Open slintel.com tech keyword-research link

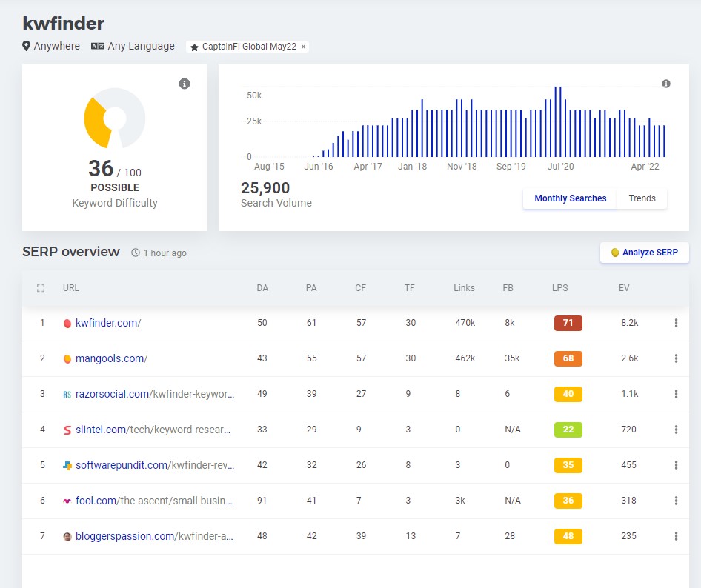point(153,430)
